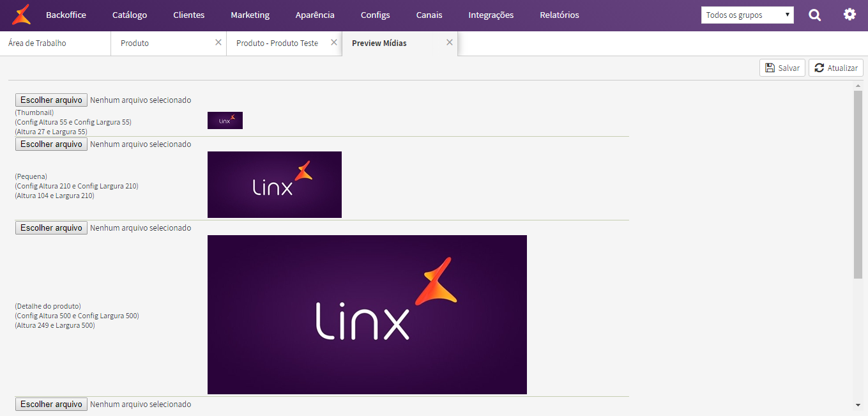
Task: Choose file for Detalhe do produto image
Action: (51, 227)
